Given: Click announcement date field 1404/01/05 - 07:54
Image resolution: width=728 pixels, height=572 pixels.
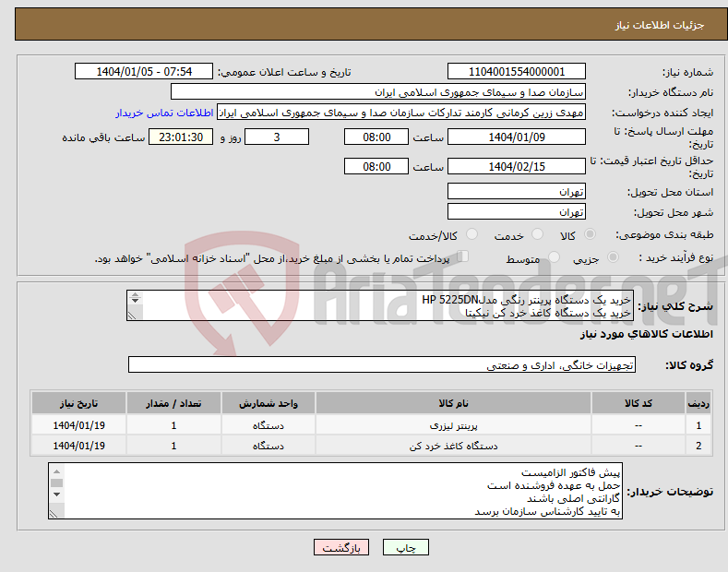Looking at the screenshot, I should tap(143, 72).
